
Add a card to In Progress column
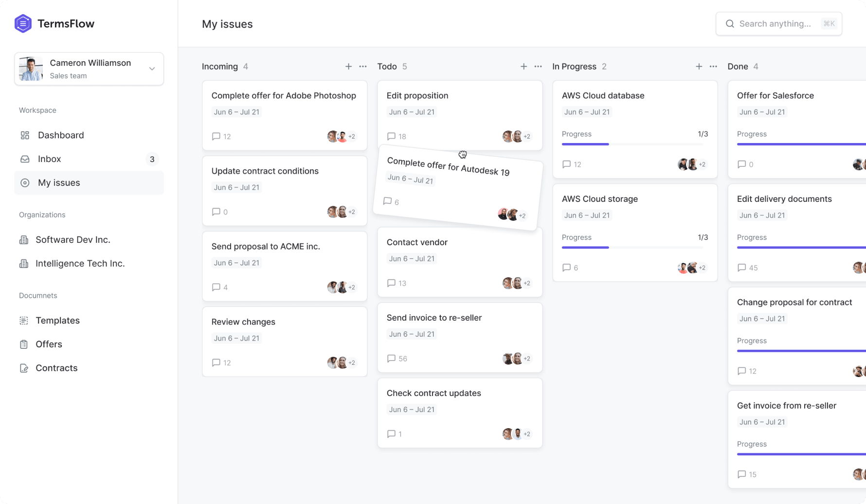click(699, 66)
